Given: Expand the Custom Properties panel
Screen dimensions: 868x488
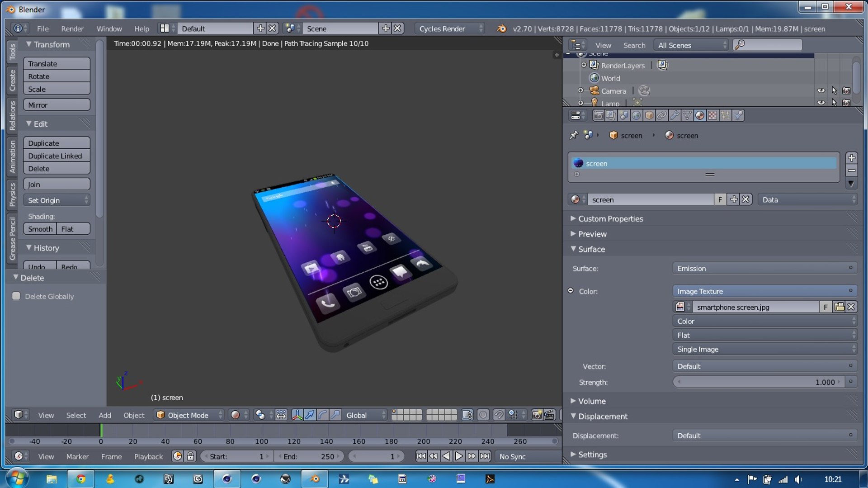Looking at the screenshot, I should [x=610, y=218].
